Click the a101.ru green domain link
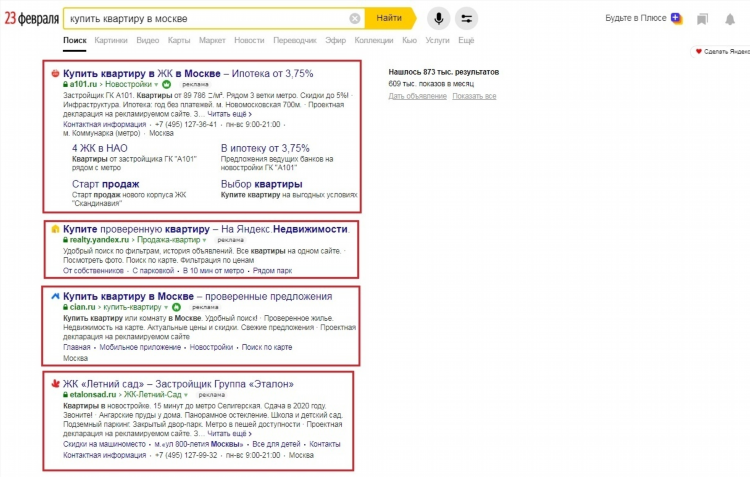Viewport: 750px width, 477px height. [83, 84]
